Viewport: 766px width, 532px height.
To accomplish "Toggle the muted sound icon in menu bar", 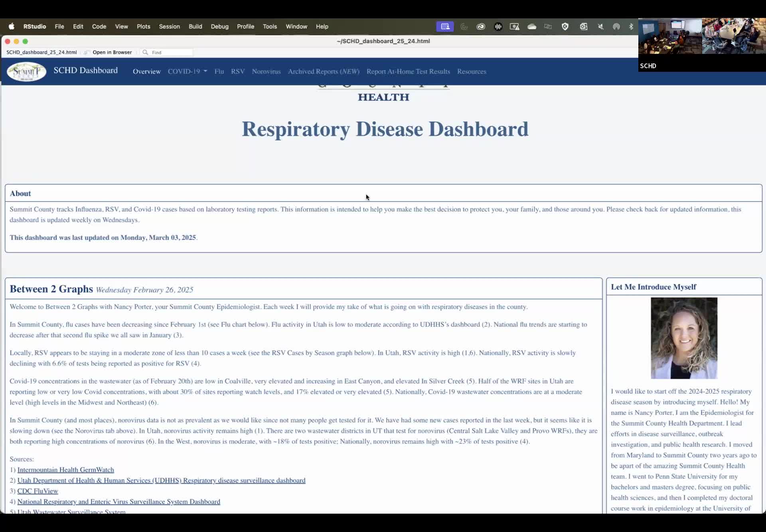I will coord(600,27).
